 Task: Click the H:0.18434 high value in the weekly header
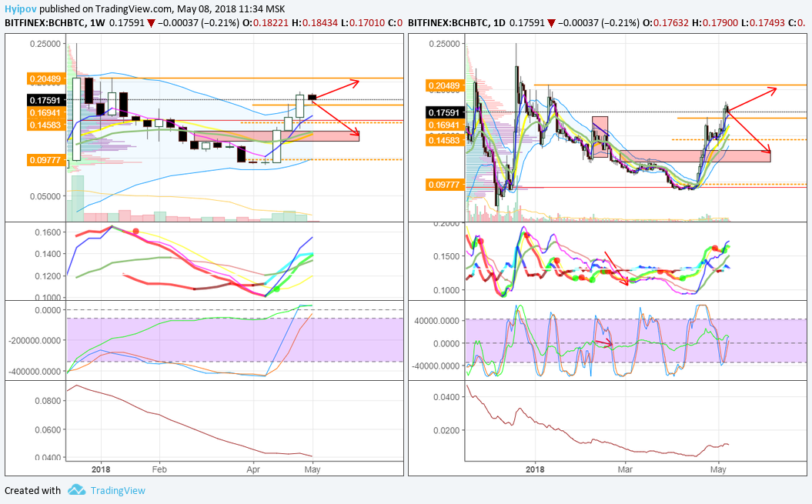coord(316,23)
